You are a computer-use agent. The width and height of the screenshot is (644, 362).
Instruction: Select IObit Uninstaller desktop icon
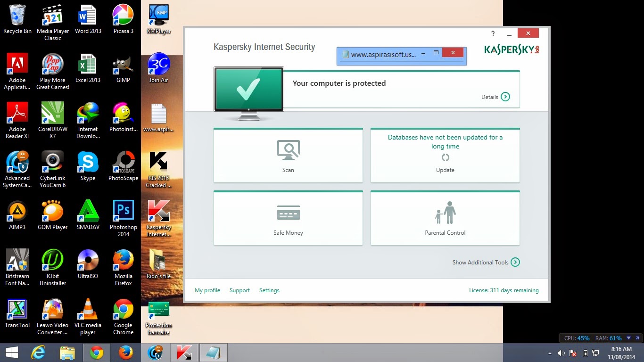point(53,267)
